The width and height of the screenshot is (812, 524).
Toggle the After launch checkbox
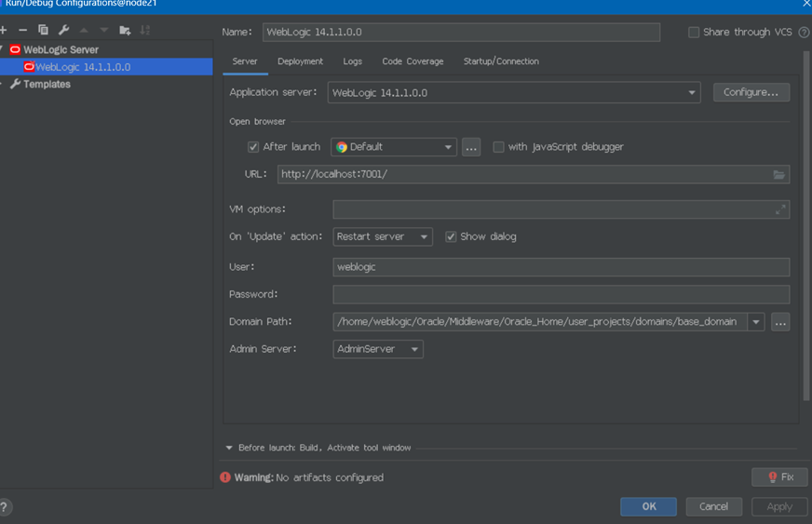[x=253, y=147]
